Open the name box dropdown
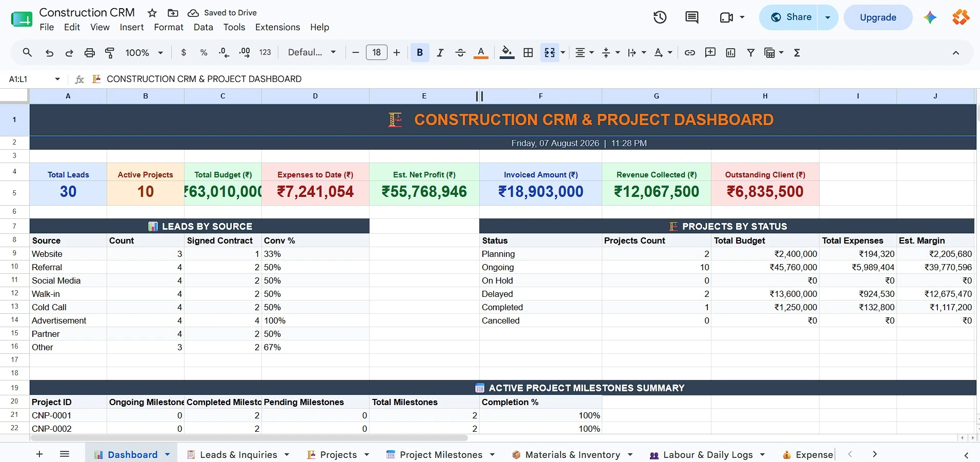The height and width of the screenshot is (462, 980). coord(57,79)
